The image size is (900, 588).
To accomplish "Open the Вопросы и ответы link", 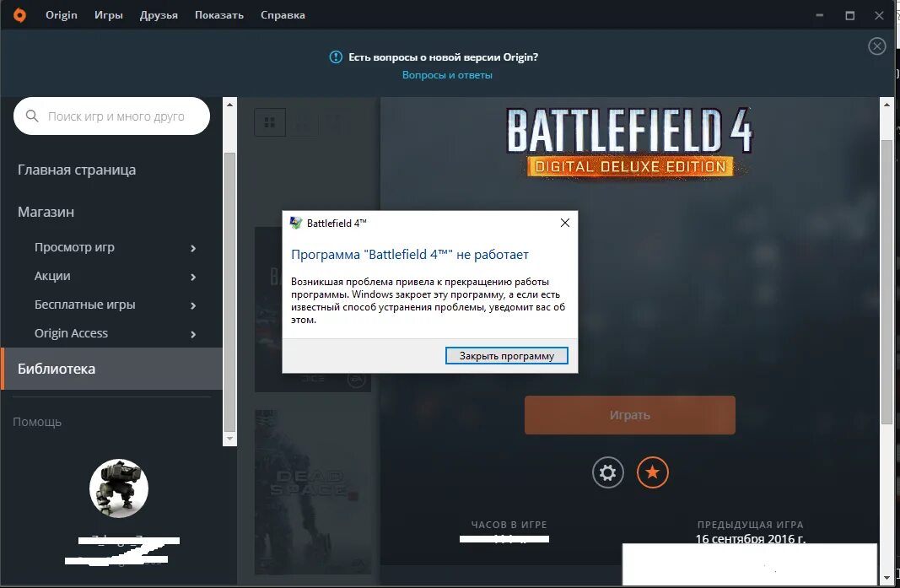I will click(x=447, y=74).
